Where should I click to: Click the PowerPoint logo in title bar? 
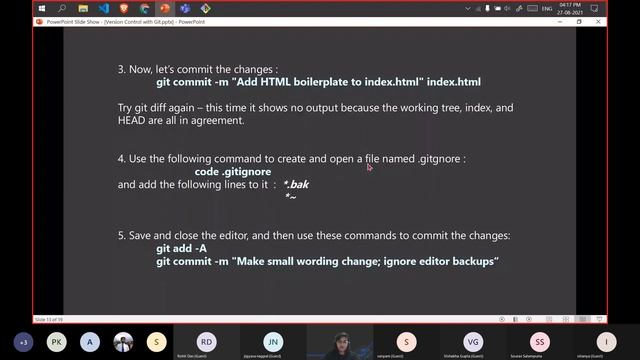point(39,22)
